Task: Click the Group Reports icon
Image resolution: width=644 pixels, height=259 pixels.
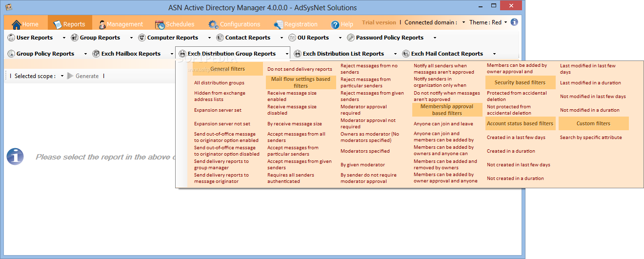Action: point(75,38)
